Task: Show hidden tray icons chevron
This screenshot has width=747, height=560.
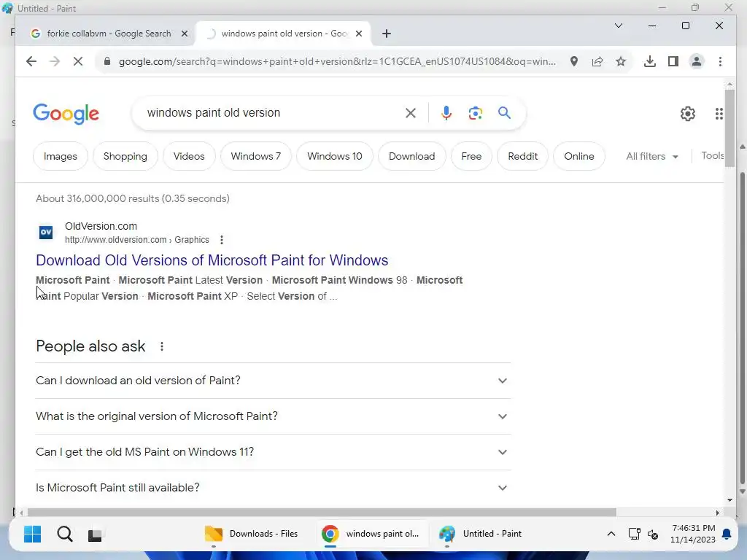Action: [611, 534]
